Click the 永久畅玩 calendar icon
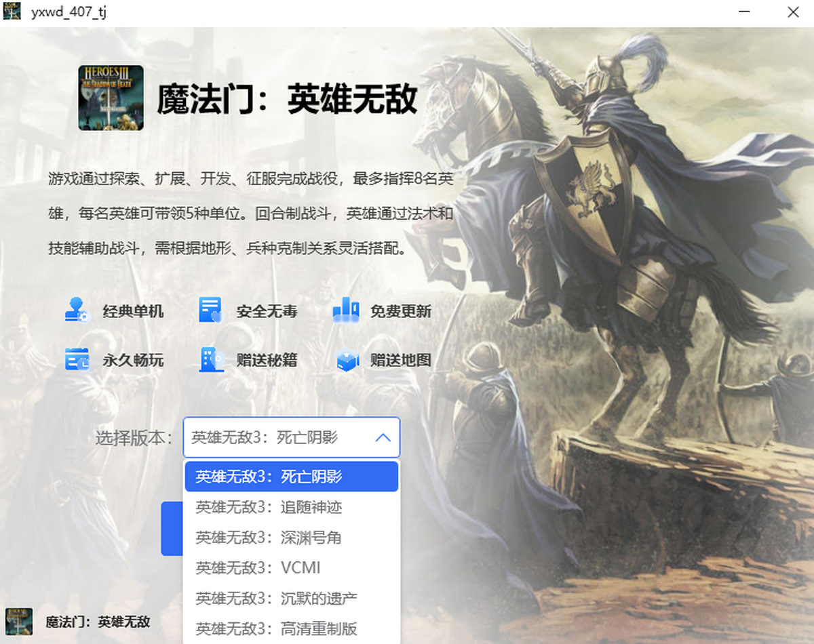This screenshot has height=644, width=814. 77,359
